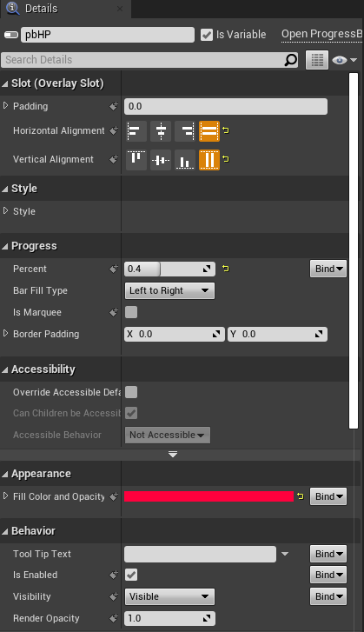
Task: Expand the Fill Color and Opacity property
Action: coord(5,496)
